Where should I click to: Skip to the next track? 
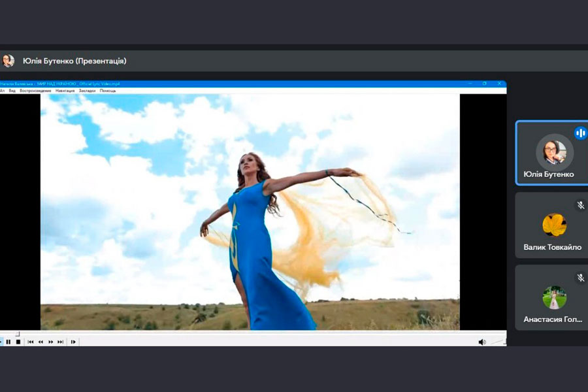click(61, 342)
